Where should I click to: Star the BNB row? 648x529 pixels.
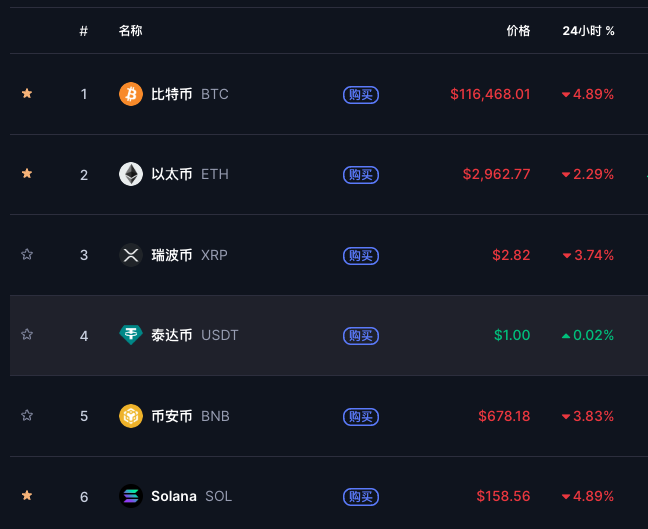[27, 415]
